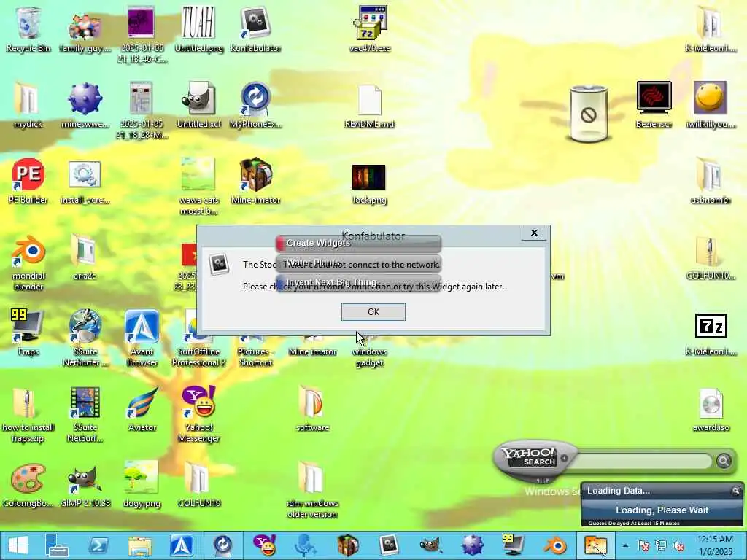Screen dimensions: 747x560
Task: Launch the minesweeper desktop icon
Action: coord(85,105)
